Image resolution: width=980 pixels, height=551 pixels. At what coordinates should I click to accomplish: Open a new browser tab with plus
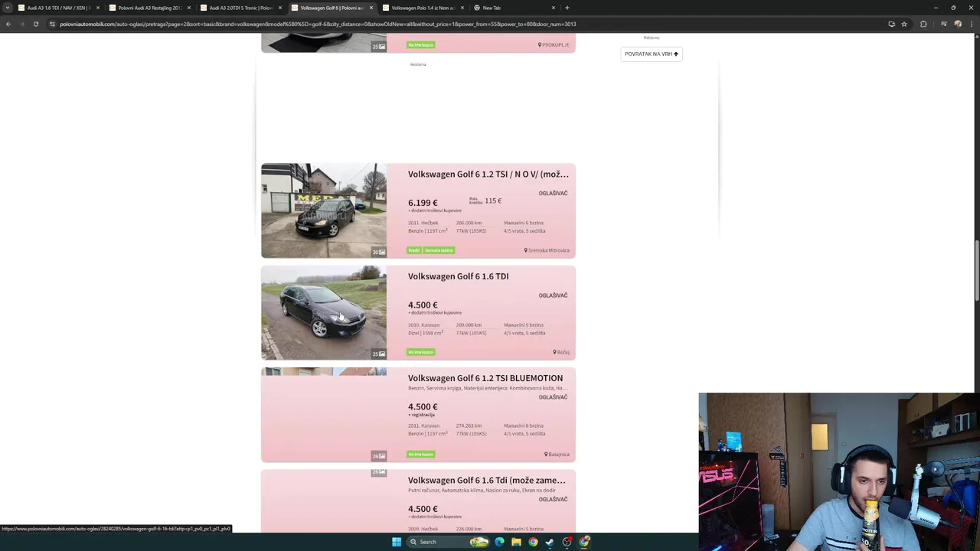[567, 8]
